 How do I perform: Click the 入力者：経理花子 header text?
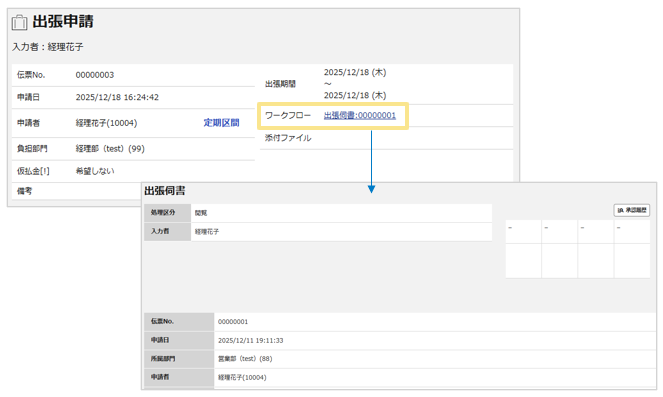click(48, 47)
